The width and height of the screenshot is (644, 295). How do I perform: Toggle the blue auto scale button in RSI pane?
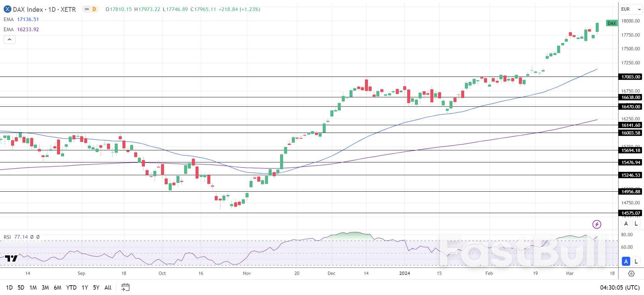[x=626, y=261]
